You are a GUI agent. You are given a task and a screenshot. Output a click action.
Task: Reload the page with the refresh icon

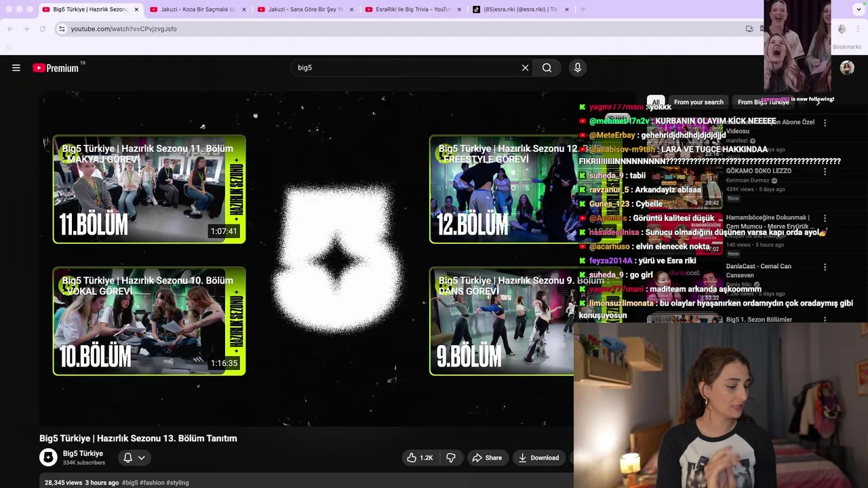(x=42, y=28)
